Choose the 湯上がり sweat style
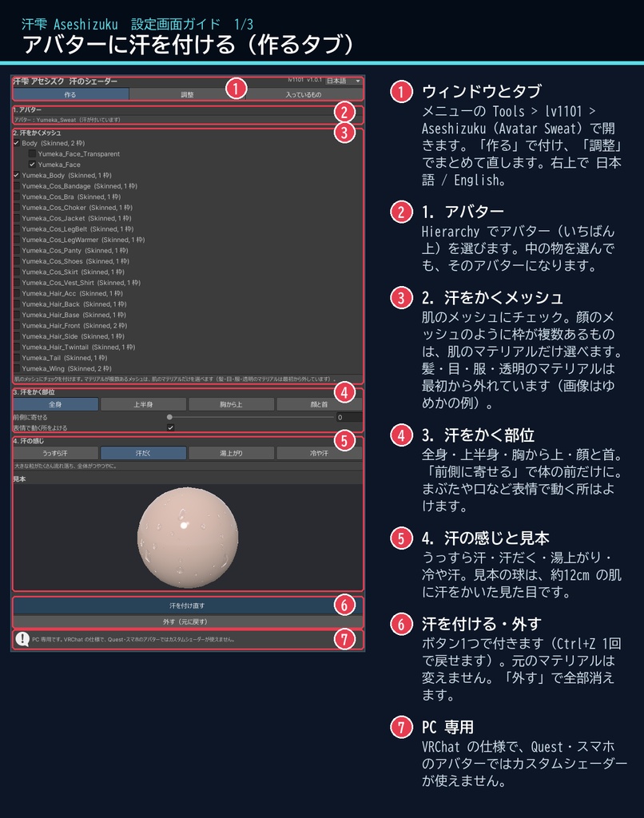The height and width of the screenshot is (818, 644). click(x=231, y=454)
